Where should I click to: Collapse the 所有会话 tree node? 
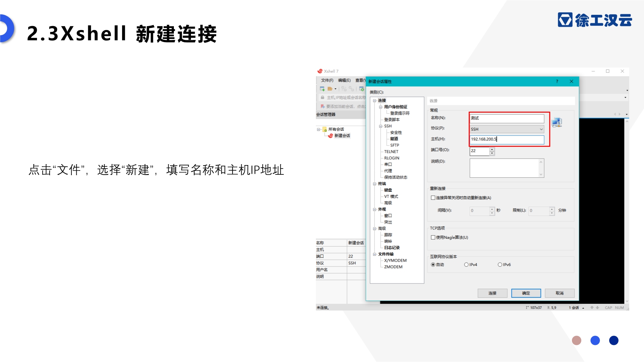pos(319,129)
